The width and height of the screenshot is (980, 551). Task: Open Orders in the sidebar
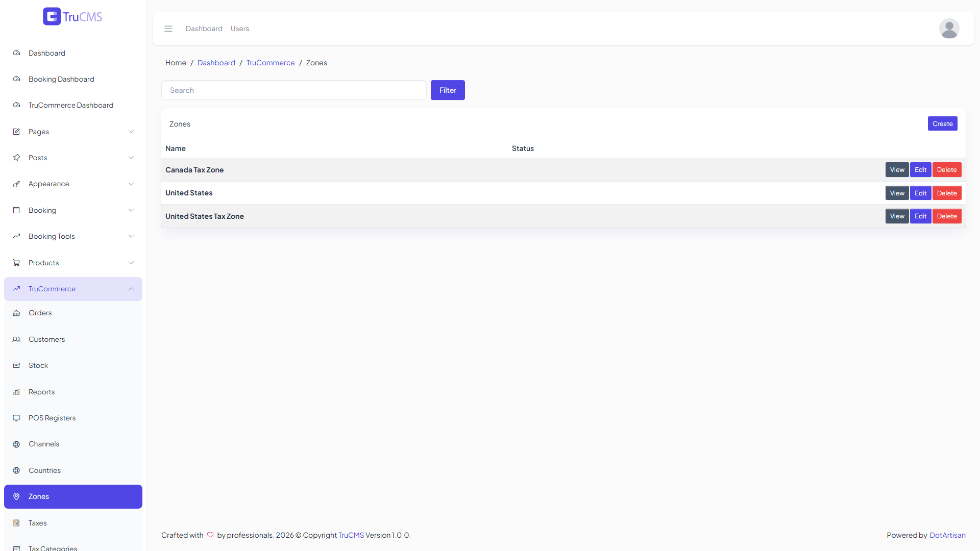pyautogui.click(x=73, y=313)
